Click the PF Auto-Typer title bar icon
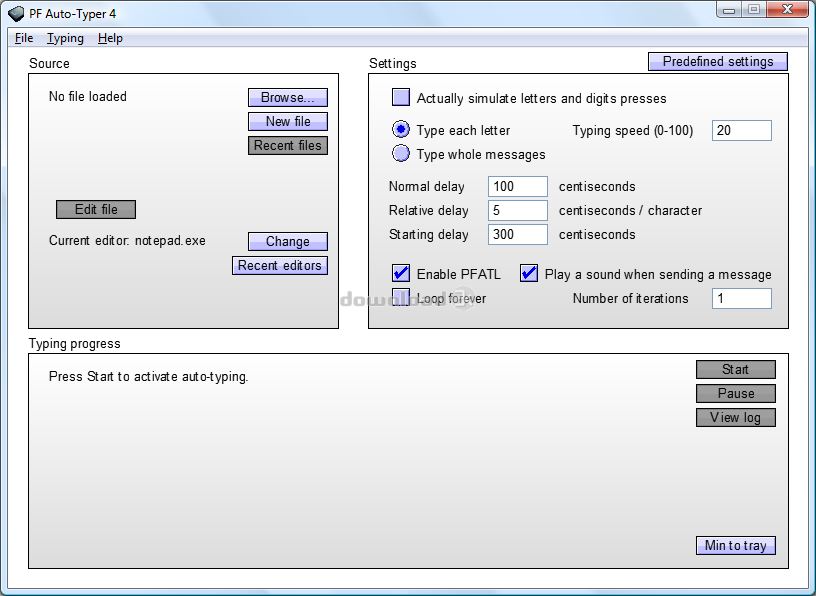The width and height of the screenshot is (816, 596). [x=16, y=14]
